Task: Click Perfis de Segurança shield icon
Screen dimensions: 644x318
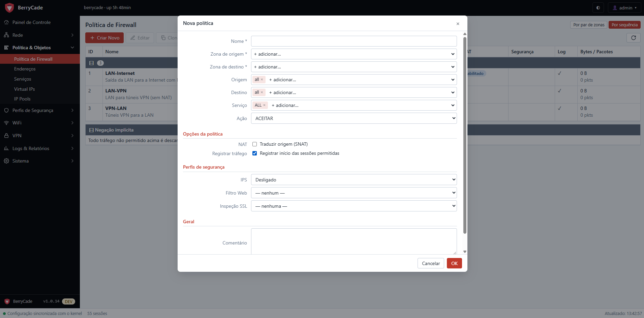Action: point(6,110)
